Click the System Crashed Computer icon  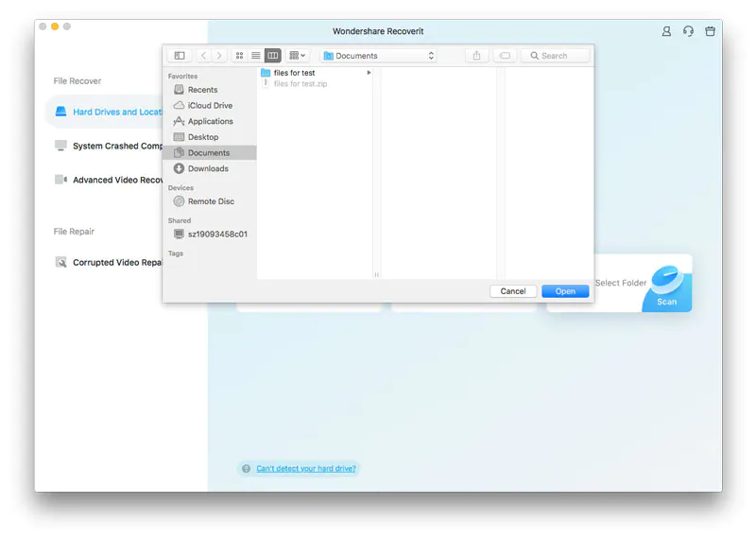[x=60, y=146]
